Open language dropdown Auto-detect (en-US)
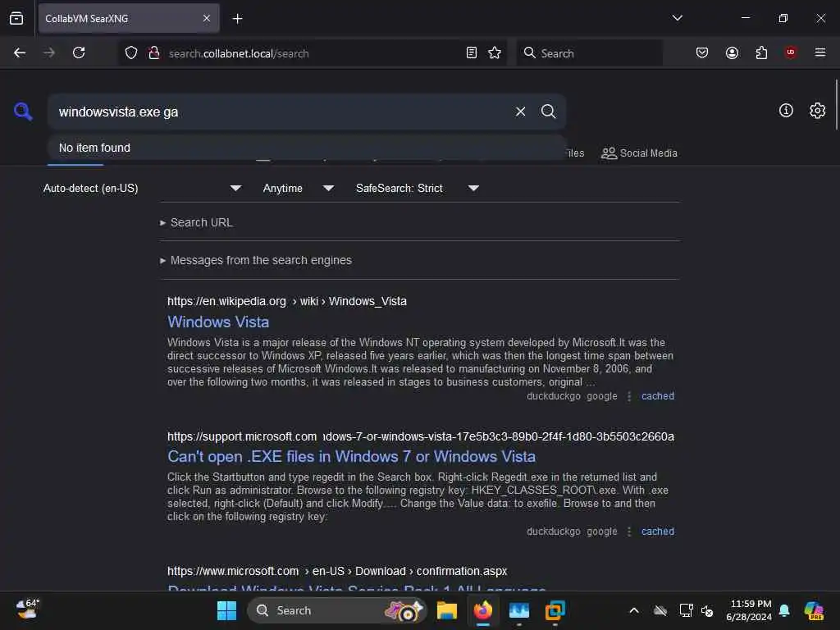This screenshot has height=630, width=840. (x=142, y=188)
